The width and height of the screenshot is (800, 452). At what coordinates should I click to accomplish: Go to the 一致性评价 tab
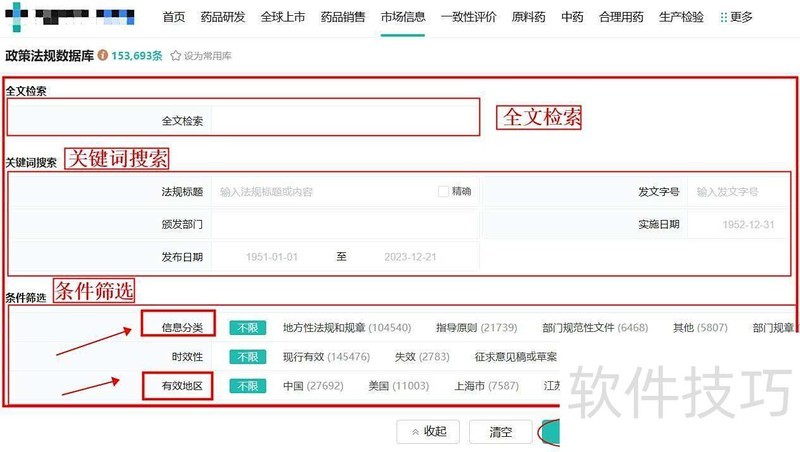pyautogui.click(x=470, y=18)
